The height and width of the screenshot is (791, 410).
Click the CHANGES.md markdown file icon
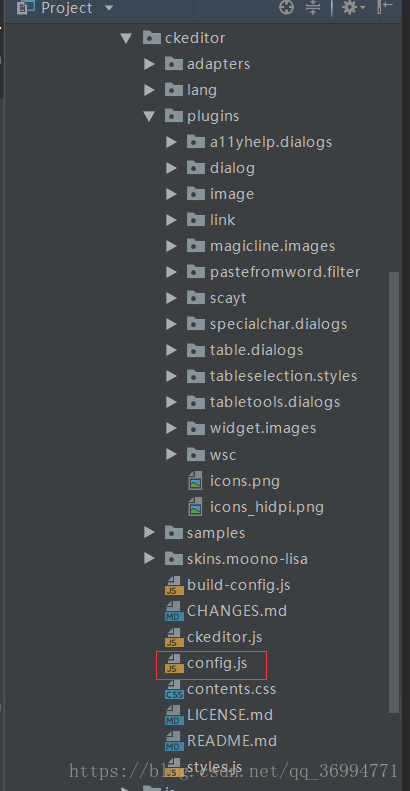coord(173,611)
